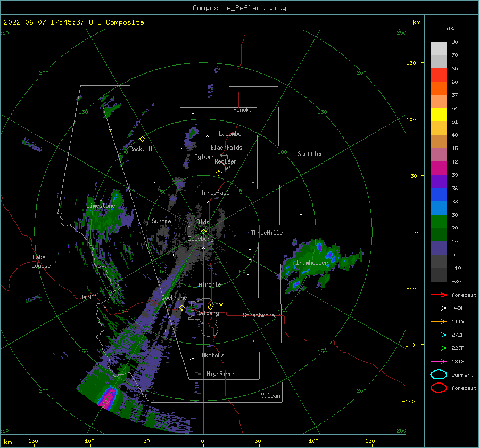Select the Banff label
Viewport: 479px width, 448px height.
click(x=88, y=297)
